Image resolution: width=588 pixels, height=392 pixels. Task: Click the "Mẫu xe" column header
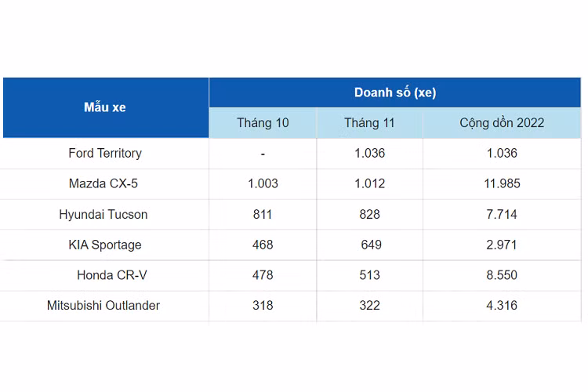[x=105, y=107]
